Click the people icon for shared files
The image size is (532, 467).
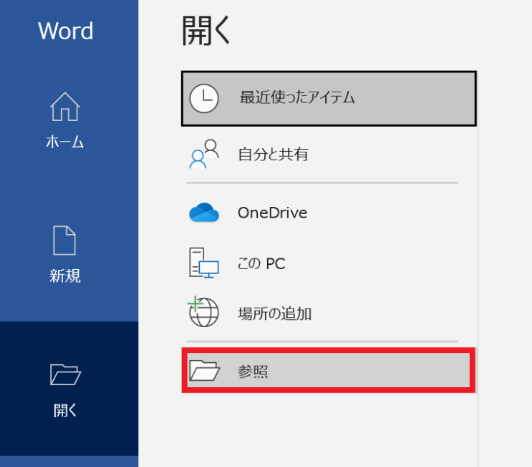point(204,154)
